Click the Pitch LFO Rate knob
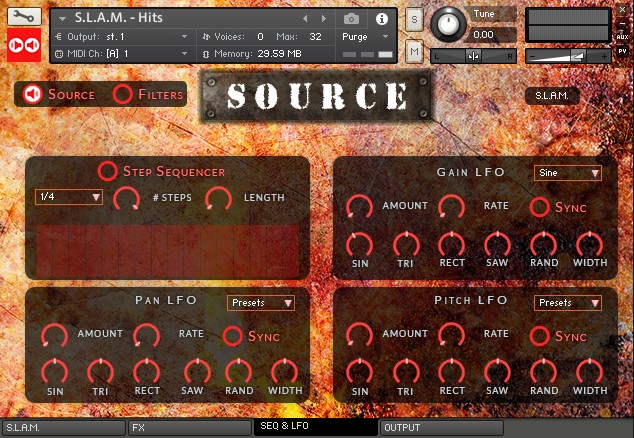The height and width of the screenshot is (438, 634). (x=452, y=335)
